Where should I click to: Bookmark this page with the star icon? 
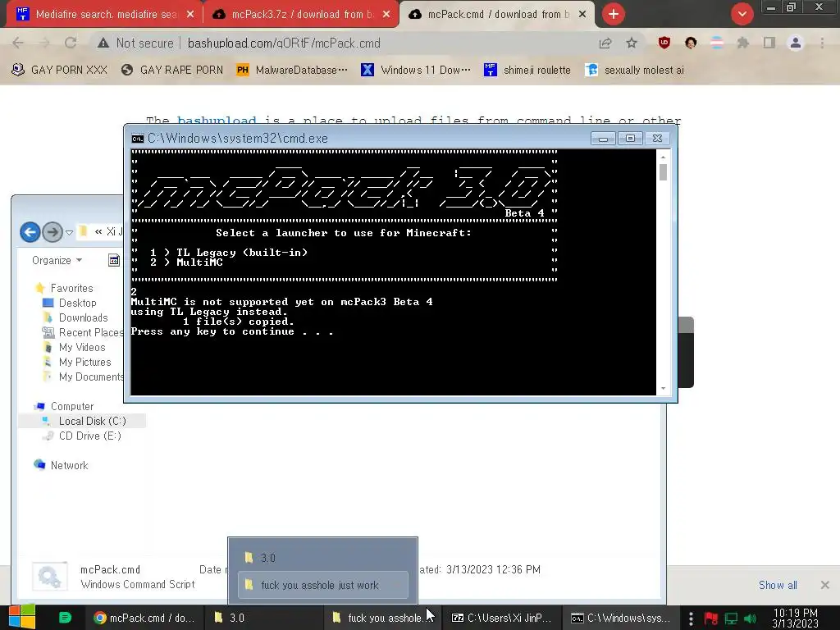tap(632, 43)
